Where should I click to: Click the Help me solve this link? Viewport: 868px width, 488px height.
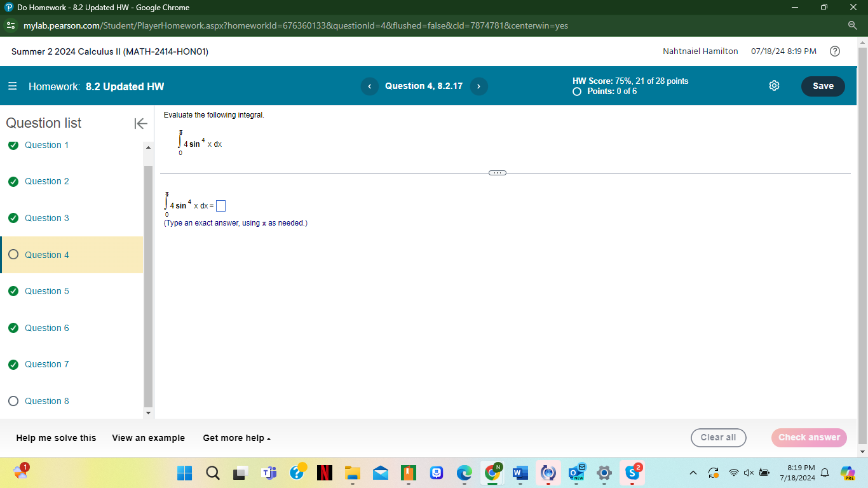point(55,438)
